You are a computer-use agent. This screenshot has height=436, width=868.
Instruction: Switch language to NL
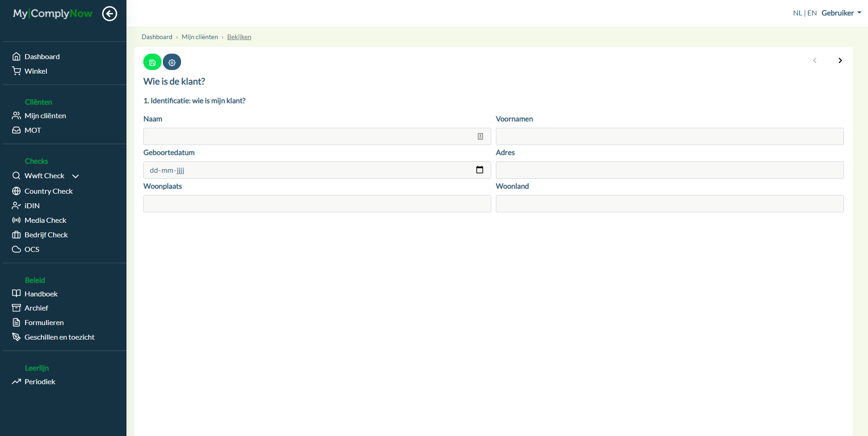[x=797, y=13]
